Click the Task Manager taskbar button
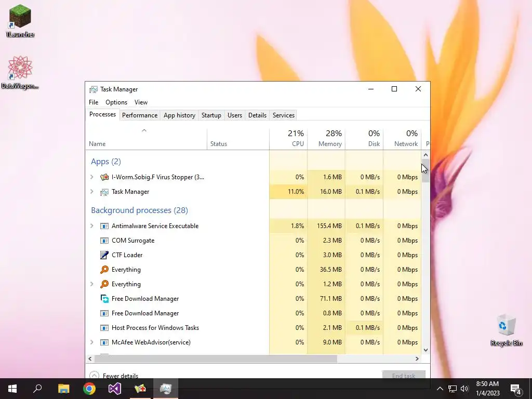This screenshot has height=399, width=532. 166,389
